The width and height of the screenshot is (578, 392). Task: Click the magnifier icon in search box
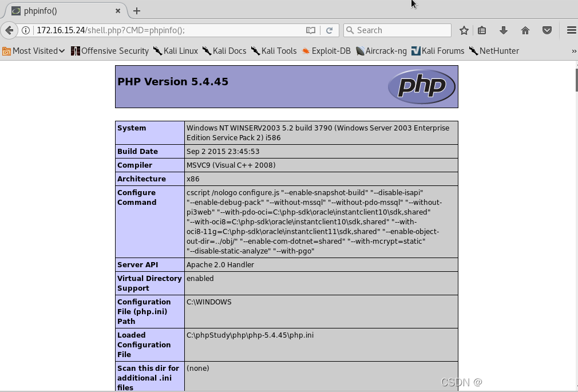point(350,30)
